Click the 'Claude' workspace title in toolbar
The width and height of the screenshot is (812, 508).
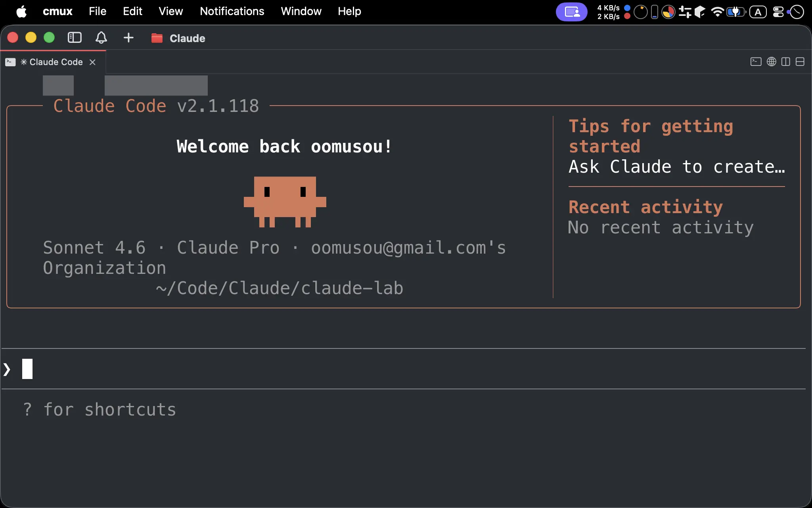click(188, 38)
